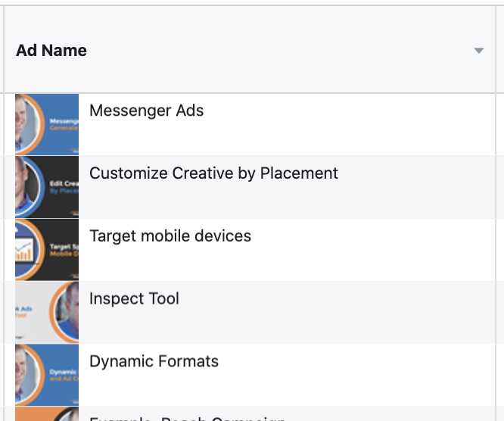Open the Messenger Ads thumbnail
This screenshot has width=504, height=421.
coord(47,124)
